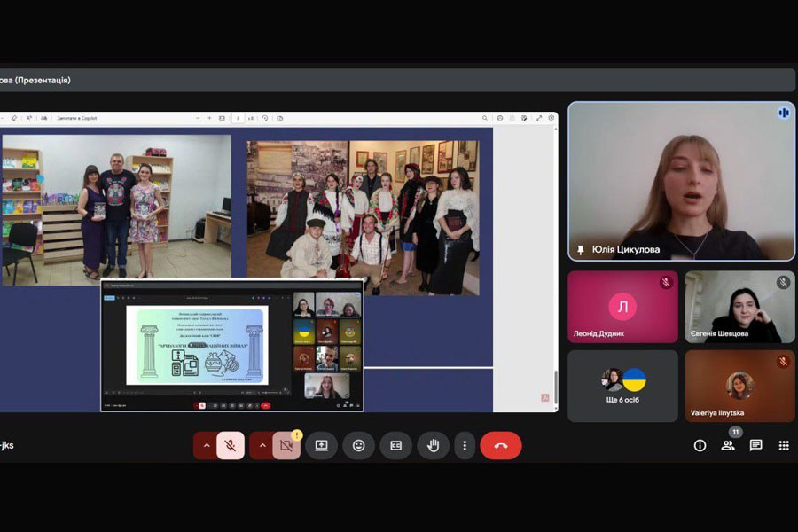The height and width of the screenshot is (532, 798).
Task: Open the emoji reactions panel
Action: tap(358, 445)
